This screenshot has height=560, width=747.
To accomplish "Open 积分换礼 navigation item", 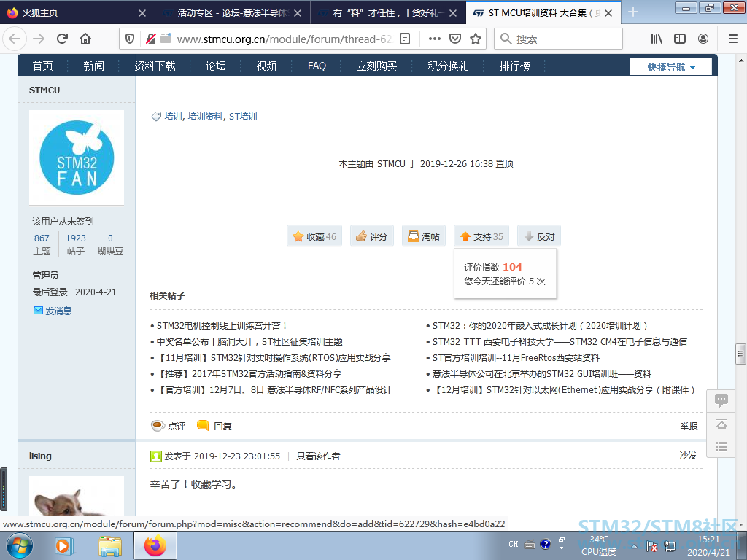I will tap(448, 66).
